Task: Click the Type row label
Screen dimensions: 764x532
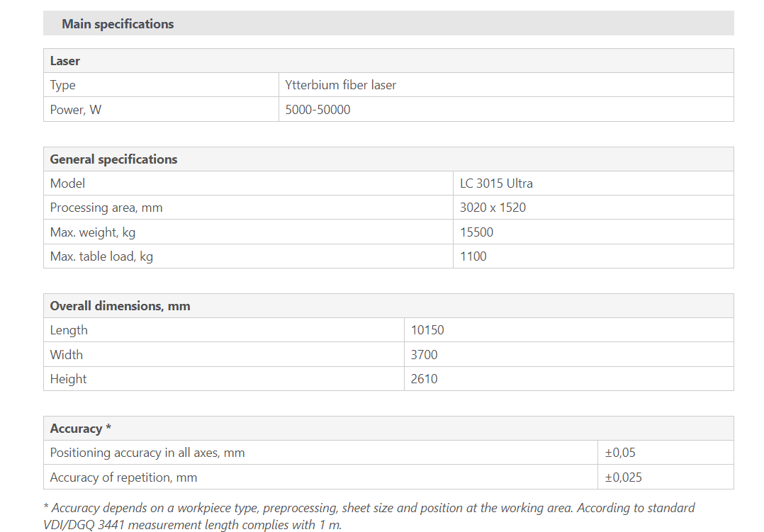Action: 63,85
